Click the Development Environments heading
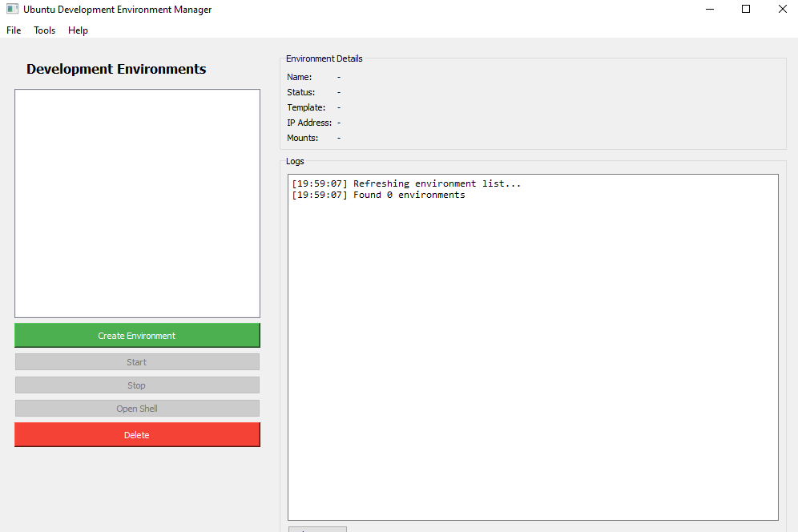798x532 pixels. tap(116, 69)
